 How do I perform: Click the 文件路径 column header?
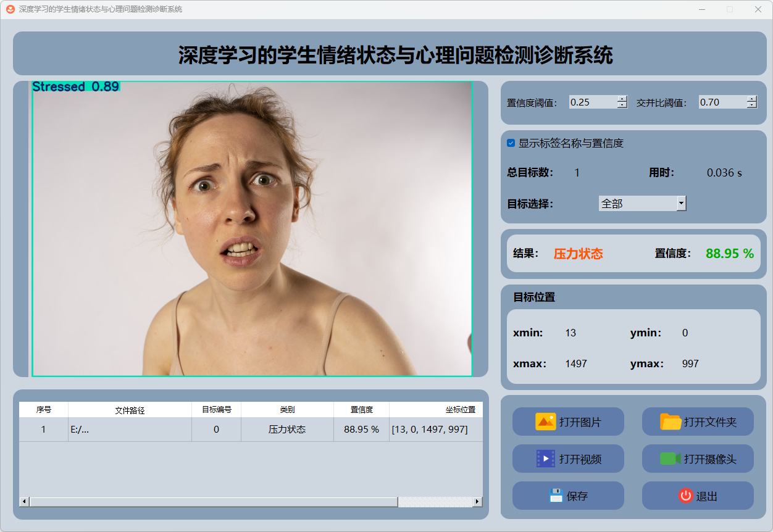pyautogui.click(x=130, y=410)
